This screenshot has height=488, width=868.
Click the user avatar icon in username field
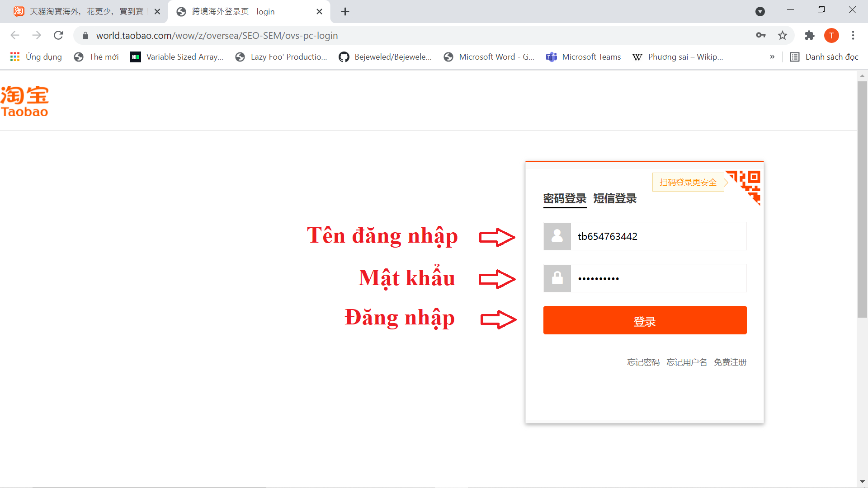point(557,235)
